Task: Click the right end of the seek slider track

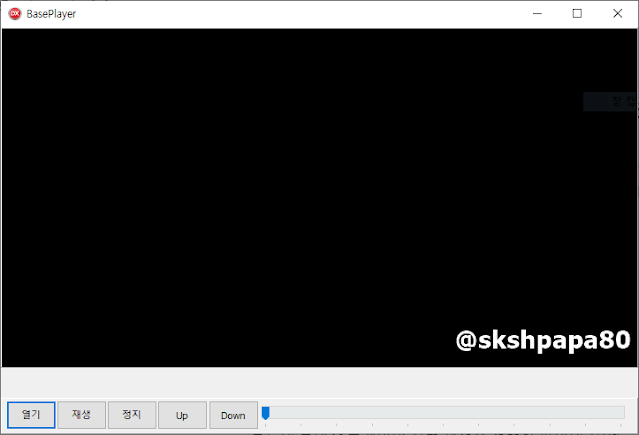Action: (621, 412)
